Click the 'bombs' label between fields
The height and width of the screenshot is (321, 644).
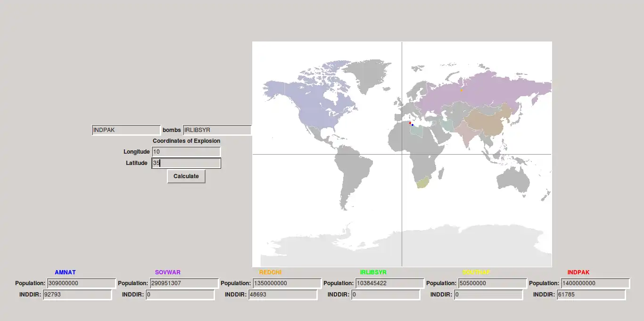click(172, 130)
